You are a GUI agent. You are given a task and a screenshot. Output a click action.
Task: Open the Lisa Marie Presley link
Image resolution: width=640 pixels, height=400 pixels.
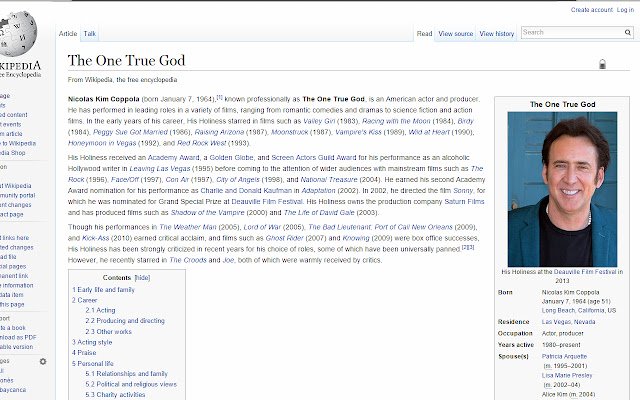567,376
